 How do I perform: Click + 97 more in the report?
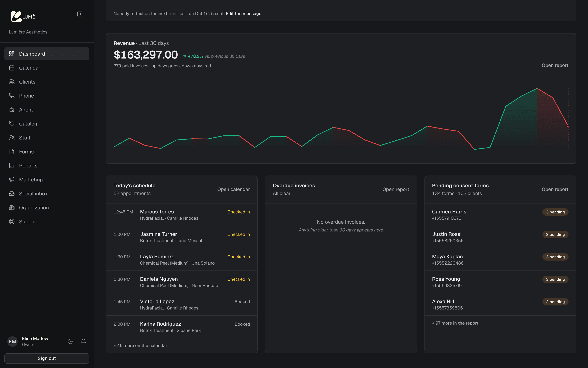click(x=455, y=323)
